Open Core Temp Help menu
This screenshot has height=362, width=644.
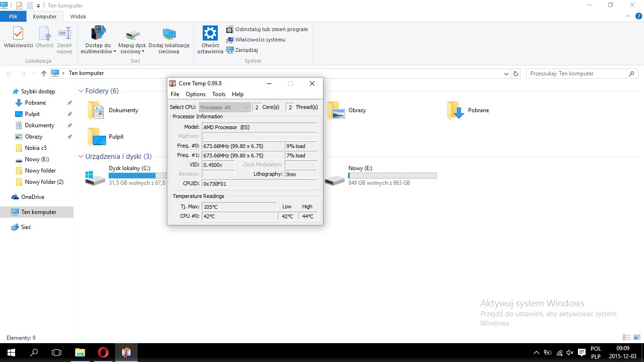pyautogui.click(x=238, y=94)
